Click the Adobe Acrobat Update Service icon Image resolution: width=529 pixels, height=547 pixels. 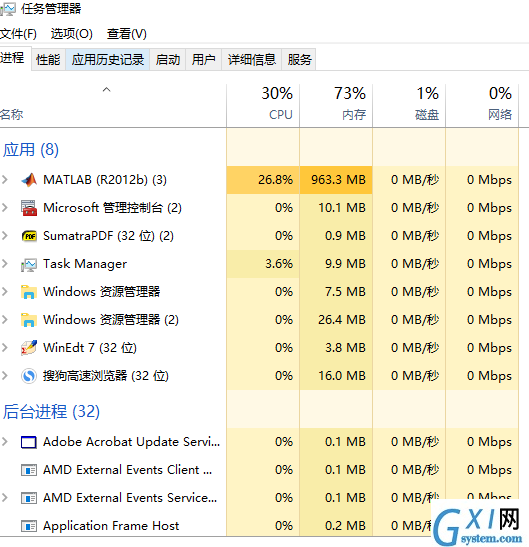(x=29, y=442)
